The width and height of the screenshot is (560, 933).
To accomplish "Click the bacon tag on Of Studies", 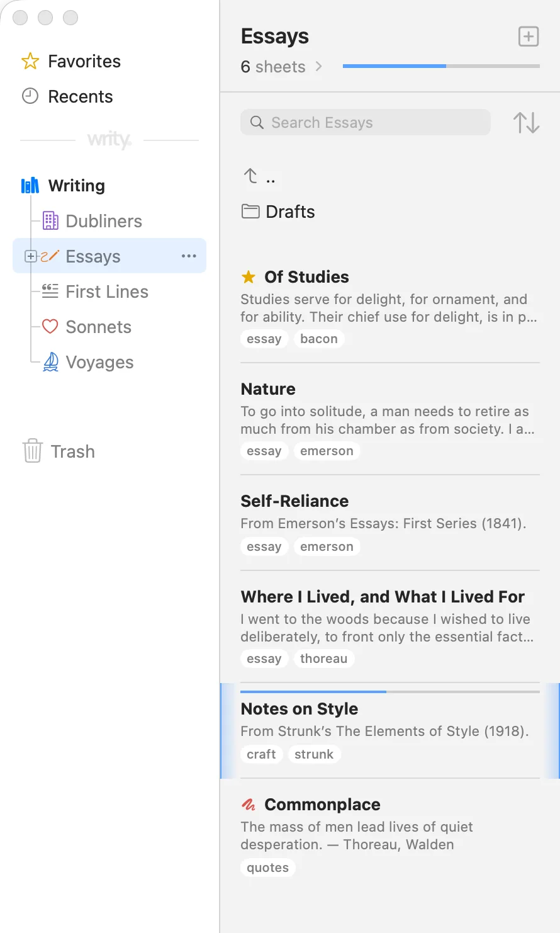I will (x=319, y=339).
